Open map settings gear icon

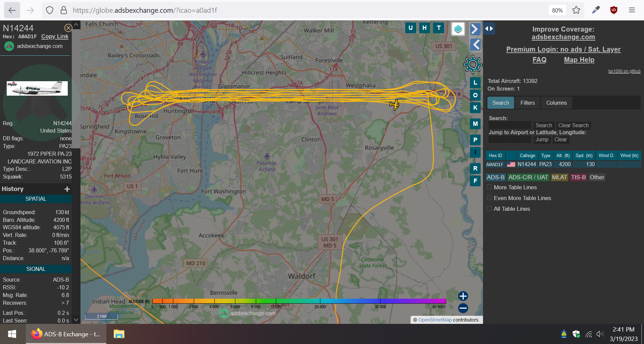pyautogui.click(x=473, y=64)
